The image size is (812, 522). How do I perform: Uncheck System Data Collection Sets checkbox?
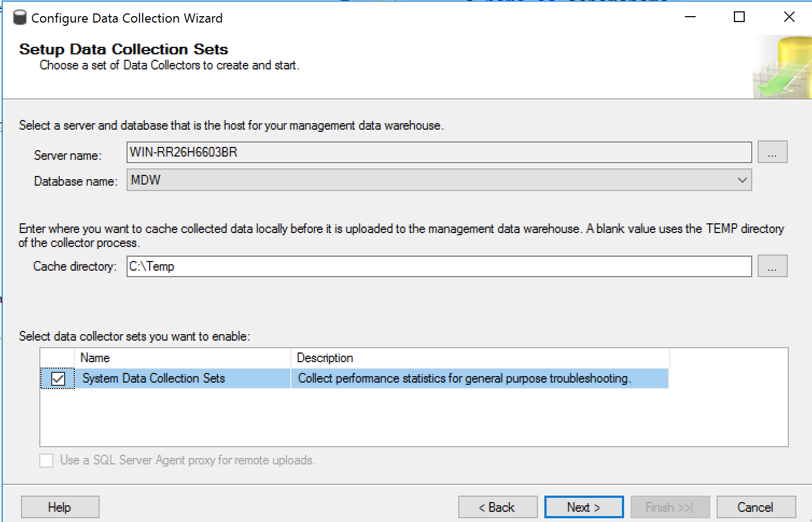[x=58, y=379]
